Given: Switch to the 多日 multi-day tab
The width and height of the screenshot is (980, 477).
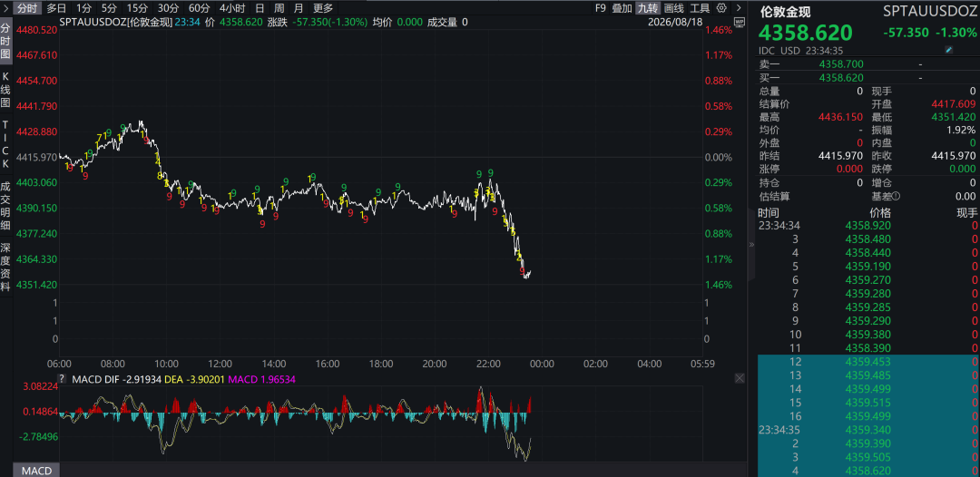Looking at the screenshot, I should [56, 8].
